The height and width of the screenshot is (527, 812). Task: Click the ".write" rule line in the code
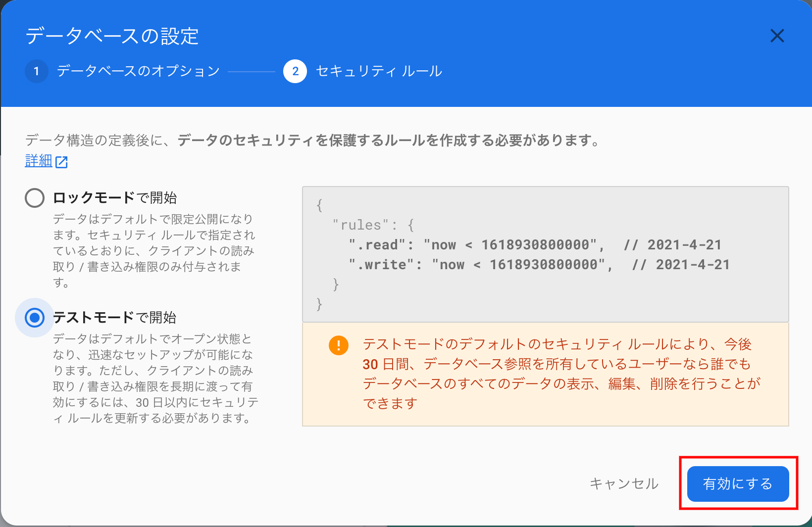click(539, 264)
